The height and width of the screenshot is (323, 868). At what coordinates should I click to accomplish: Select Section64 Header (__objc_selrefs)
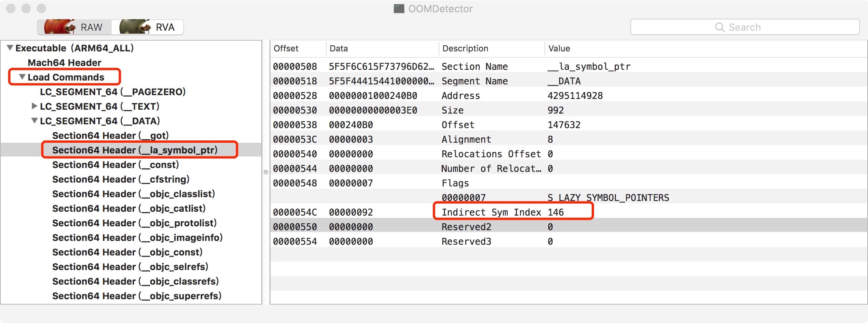pyautogui.click(x=130, y=267)
